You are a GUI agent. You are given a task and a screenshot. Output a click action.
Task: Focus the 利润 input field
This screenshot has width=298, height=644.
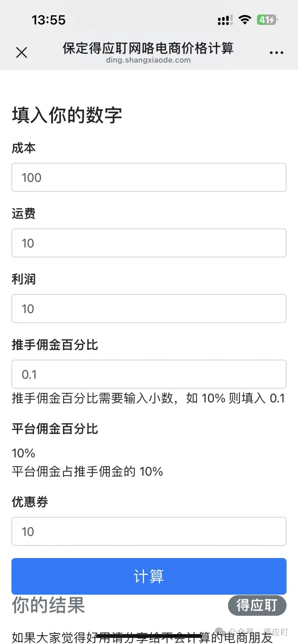tap(148, 308)
